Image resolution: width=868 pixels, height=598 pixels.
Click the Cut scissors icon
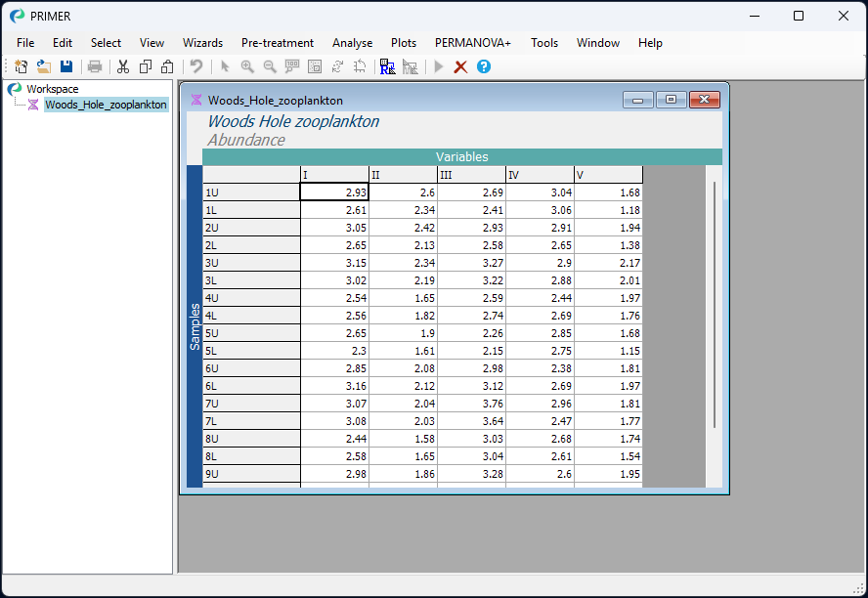pyautogui.click(x=123, y=66)
